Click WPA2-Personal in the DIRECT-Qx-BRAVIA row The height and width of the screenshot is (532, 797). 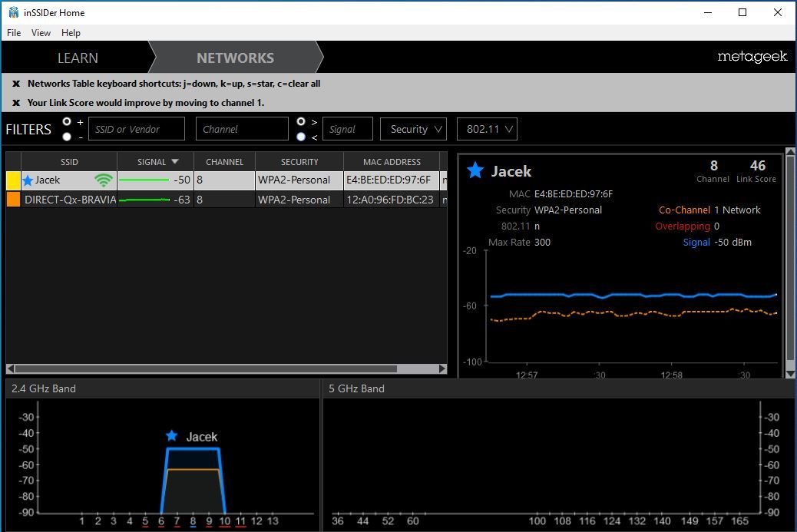(x=294, y=200)
